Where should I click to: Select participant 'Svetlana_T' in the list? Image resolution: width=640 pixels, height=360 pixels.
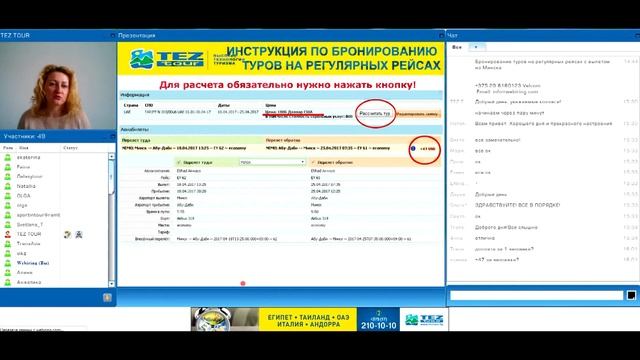30,224
